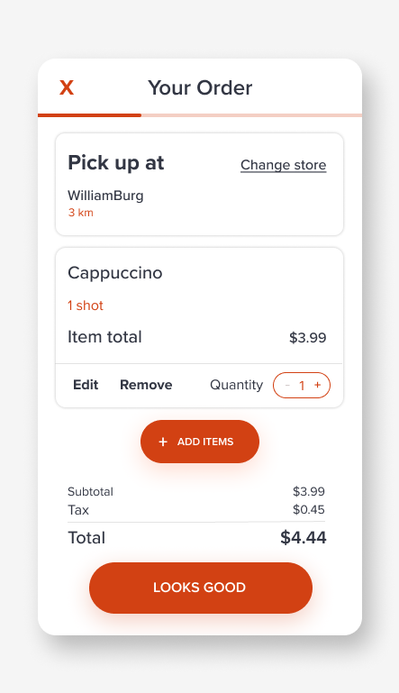The width and height of the screenshot is (399, 693).
Task: Remove the Cappuccino from the order
Action: [x=146, y=385]
